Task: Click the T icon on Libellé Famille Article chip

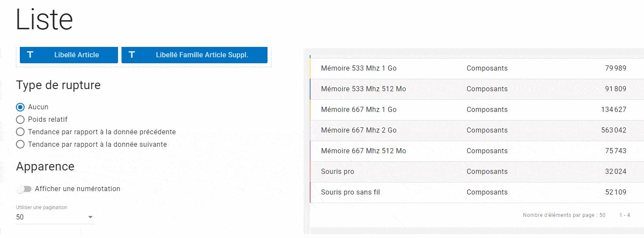Action: pos(132,55)
